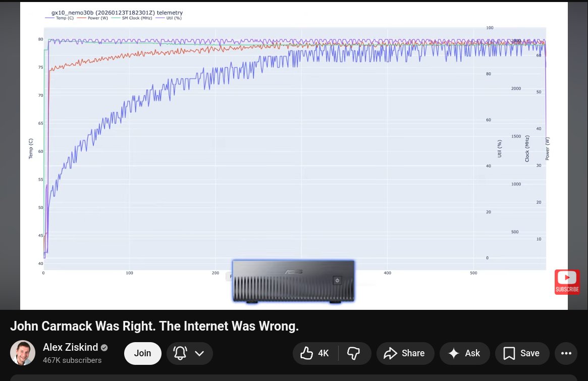The image size is (588, 381).
Task: Open Alex Ziskind's channel page
Action: [x=70, y=347]
